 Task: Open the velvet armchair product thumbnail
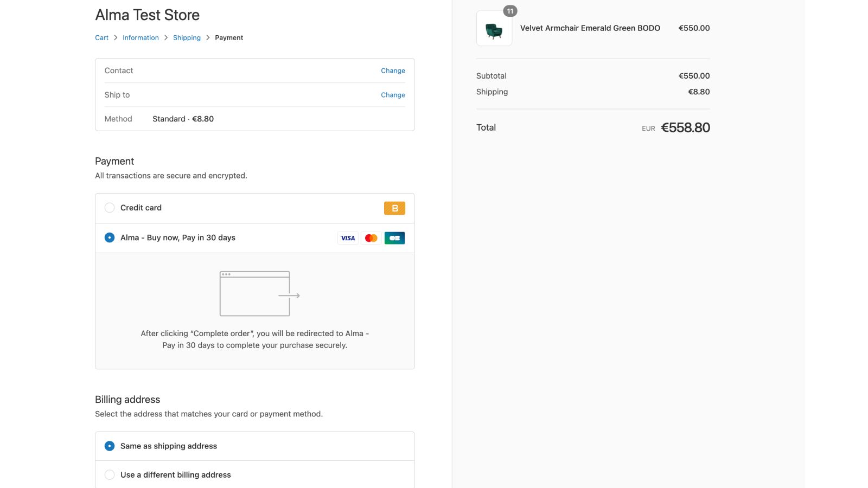click(494, 28)
